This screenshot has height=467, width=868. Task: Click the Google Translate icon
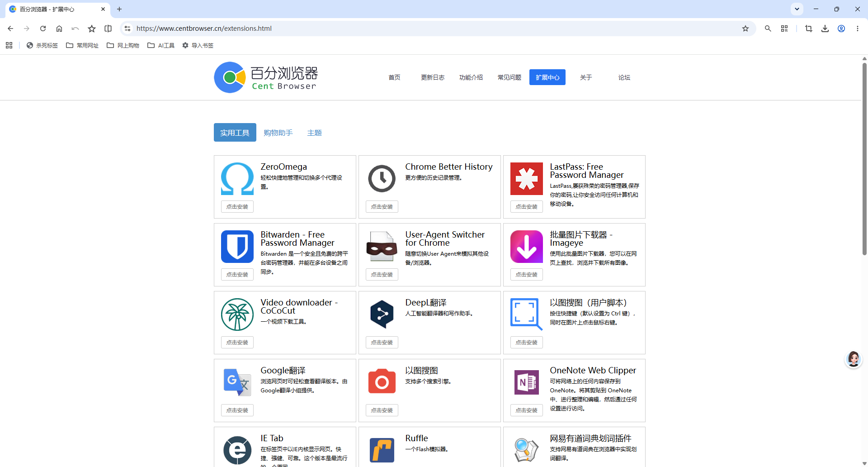(x=237, y=382)
